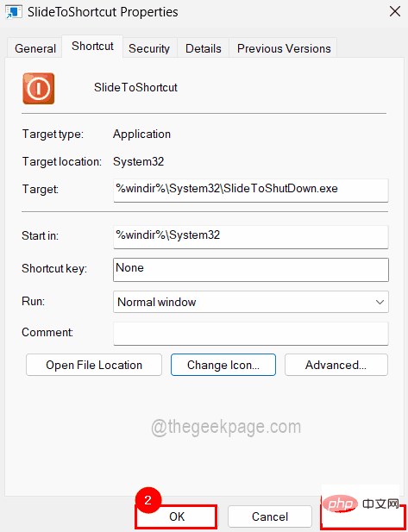The width and height of the screenshot is (408, 532).
Task: Click the shortcut icon in title bar
Action: pyautogui.click(x=14, y=12)
